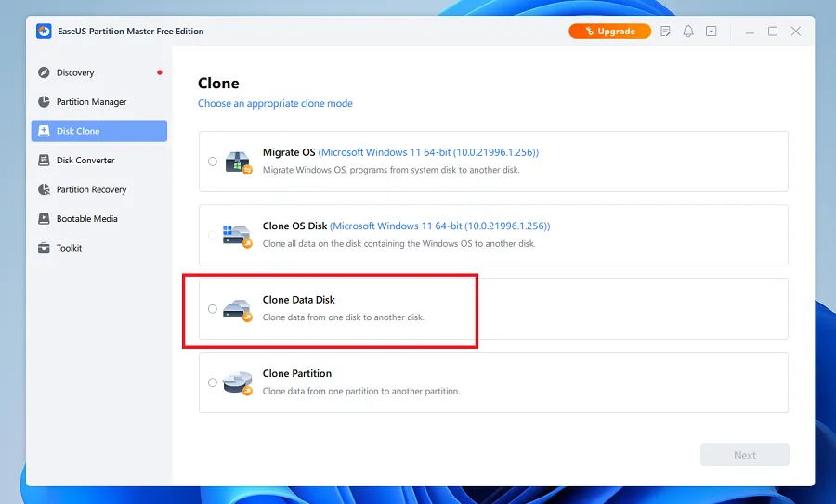Click "Clone data from one disk to another disk."

344,317
